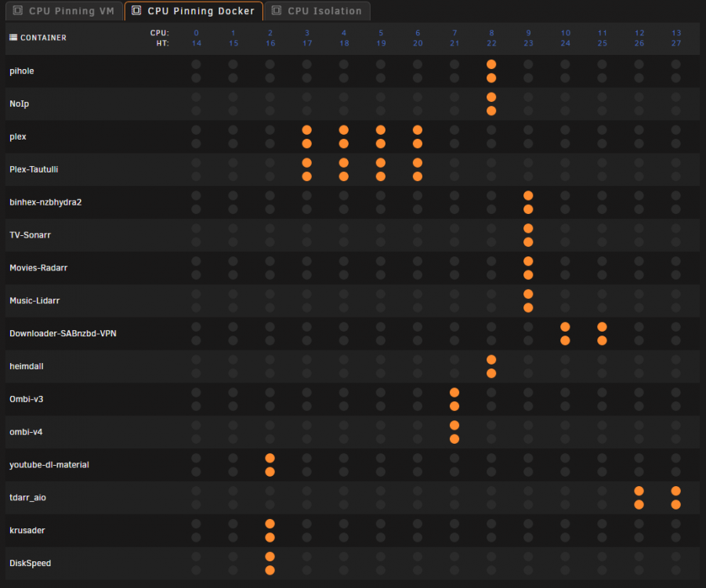This screenshot has height=588, width=706.
Task: Unpin krusader from CPU 2
Action: pos(270,524)
